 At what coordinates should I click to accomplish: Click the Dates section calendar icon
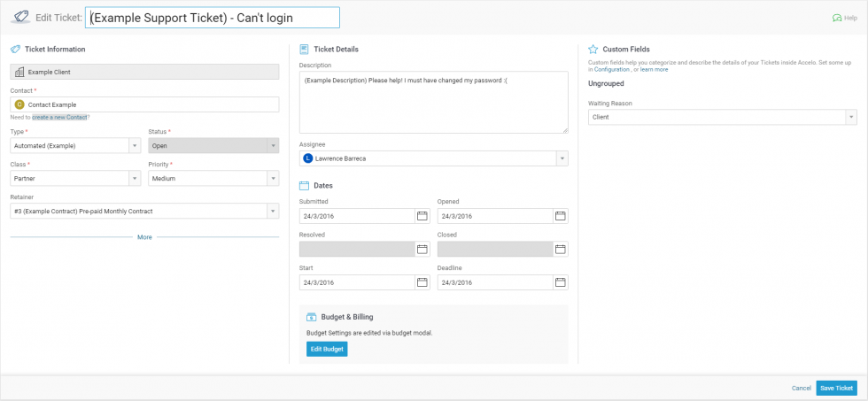(x=304, y=185)
